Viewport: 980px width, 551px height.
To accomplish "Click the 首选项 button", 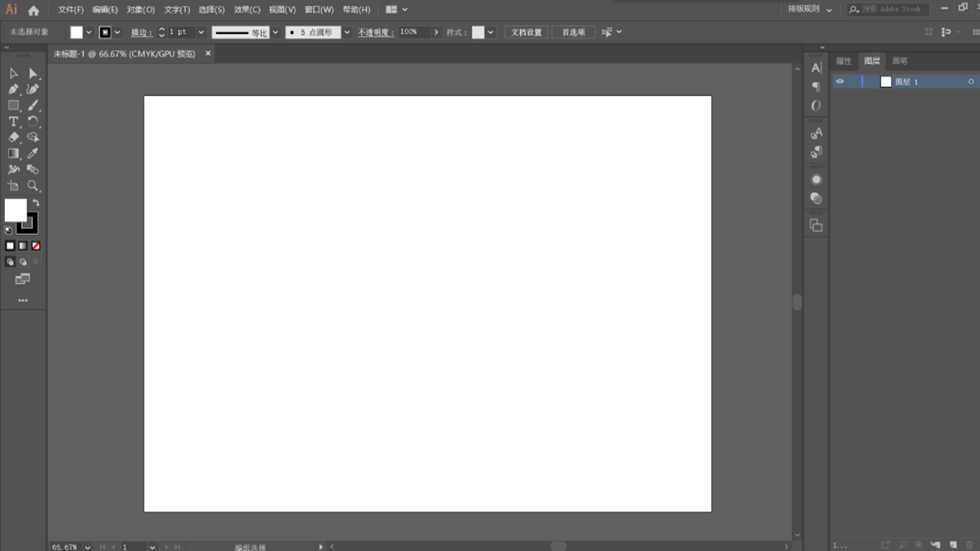I will pos(573,32).
